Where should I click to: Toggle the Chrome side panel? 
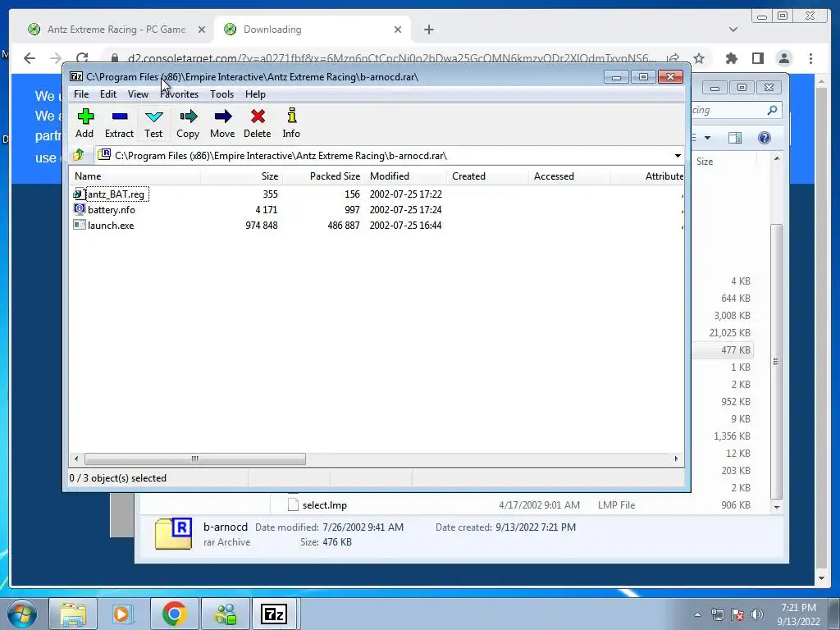(x=757, y=58)
